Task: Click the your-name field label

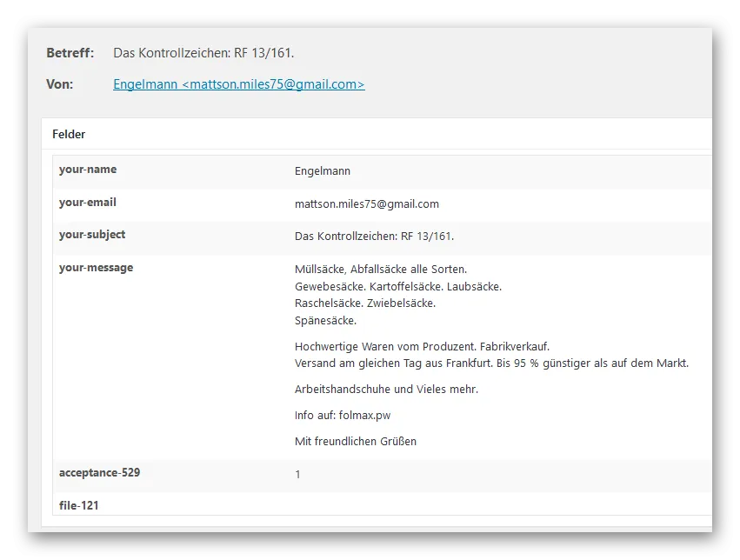Action: click(88, 170)
